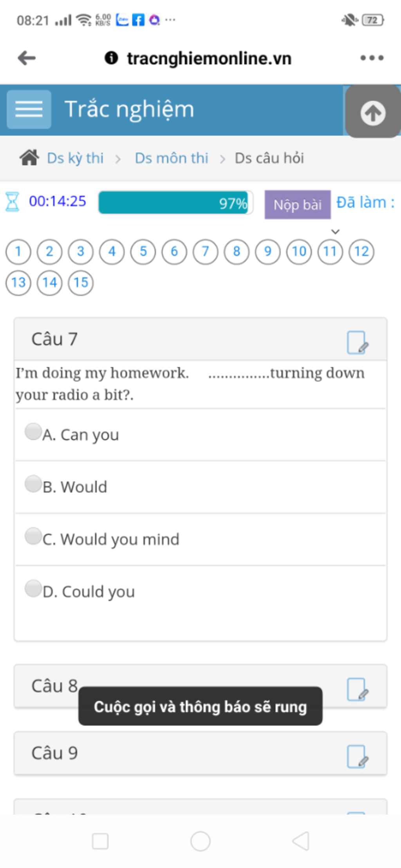Open the note icon for Câu 9
The height and width of the screenshot is (868, 401).
click(x=358, y=756)
